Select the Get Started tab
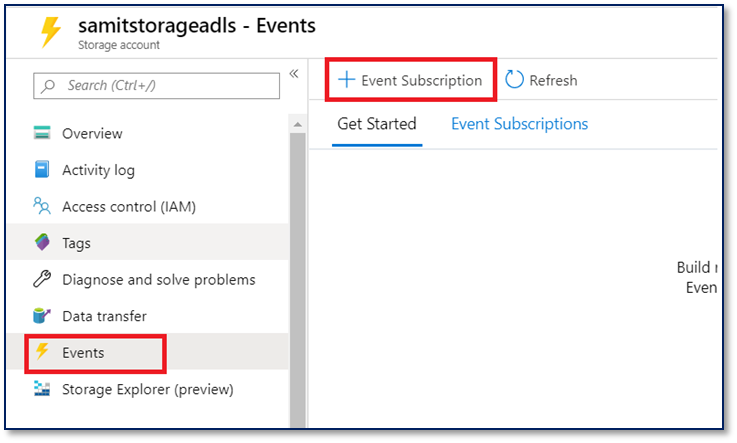This screenshot has width=737, height=443. click(x=376, y=124)
